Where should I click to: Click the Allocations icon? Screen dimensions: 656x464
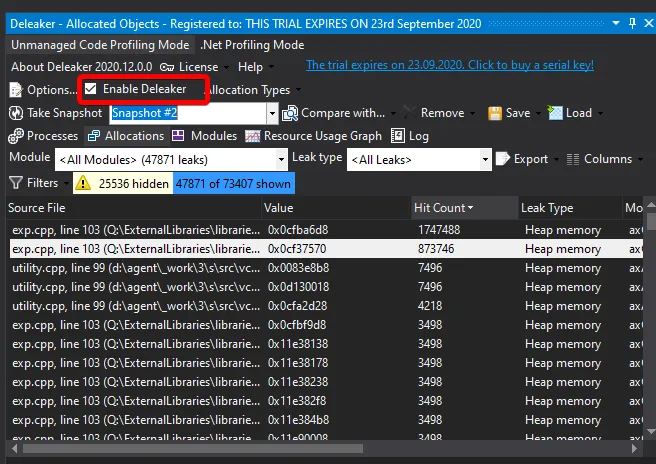click(94, 136)
